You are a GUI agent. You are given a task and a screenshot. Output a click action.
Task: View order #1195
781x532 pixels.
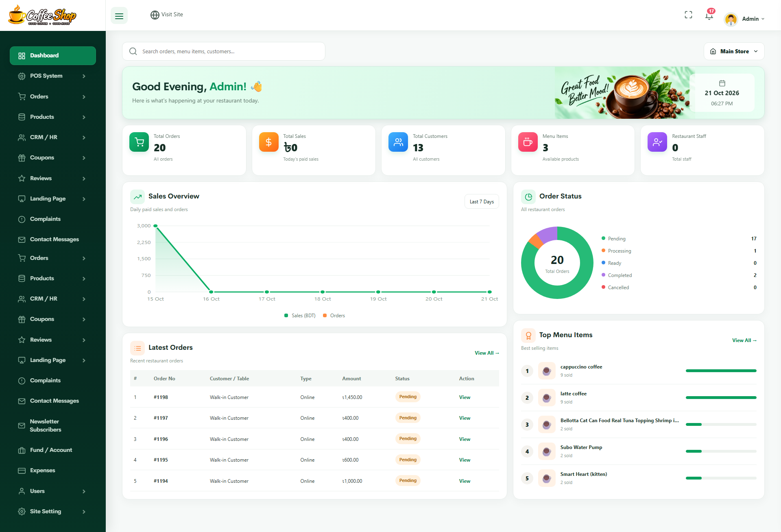[465, 460]
